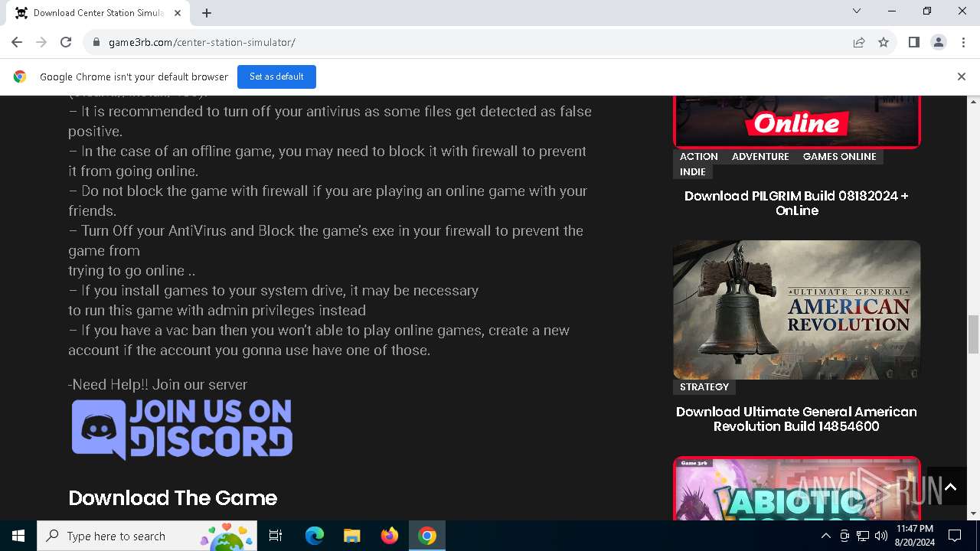980x551 pixels.
Task: Go back to the previous page
Action: 17,42
